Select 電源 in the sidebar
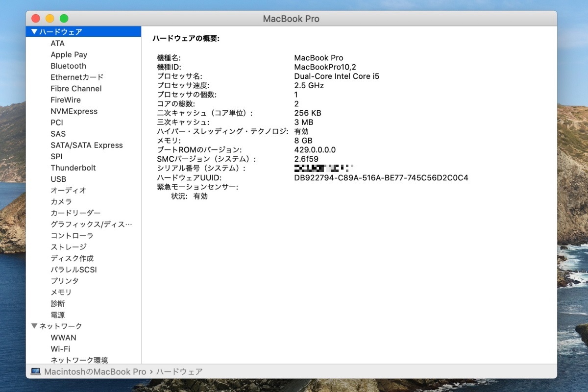588x392 pixels. point(58,315)
